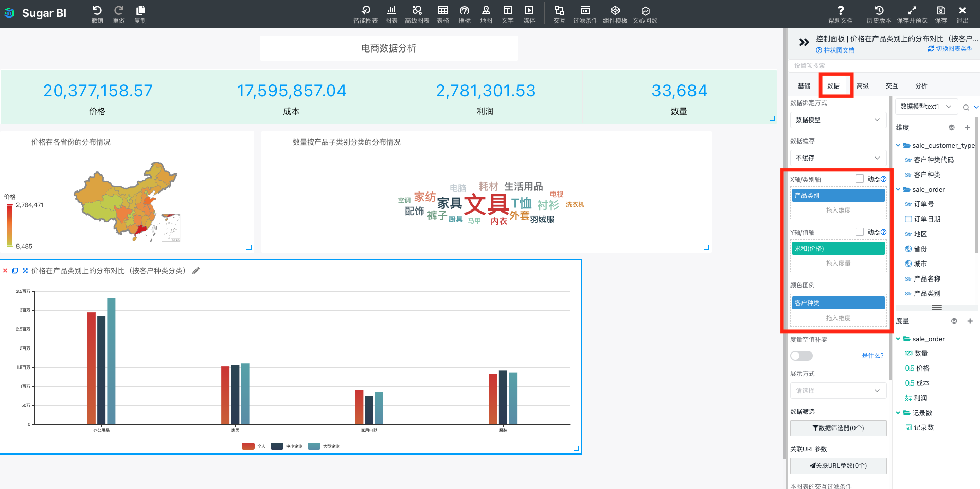Click the undo (撤销) icon
Viewport: 980px width, 489px height.
tap(97, 10)
